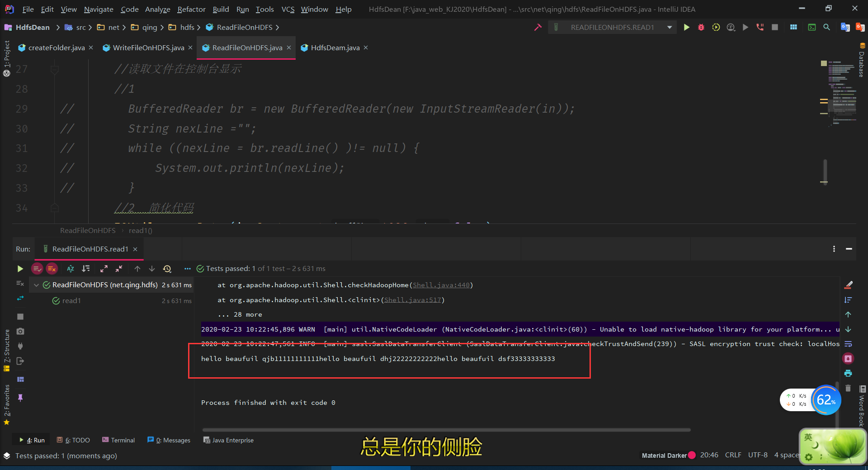Viewport: 868px width, 470px height.
Task: Click the dump threads camera icon
Action: pyautogui.click(x=20, y=331)
